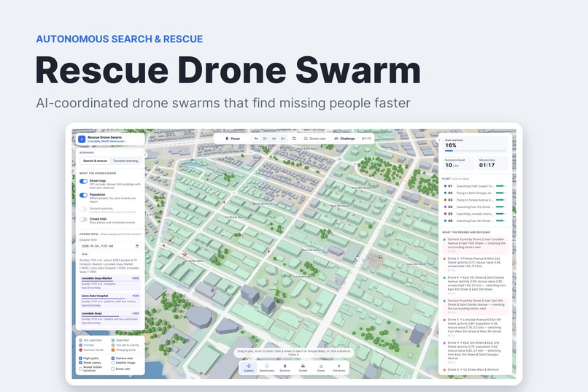Select the Survivor placement tool
This screenshot has width=588, height=392.
click(x=285, y=368)
